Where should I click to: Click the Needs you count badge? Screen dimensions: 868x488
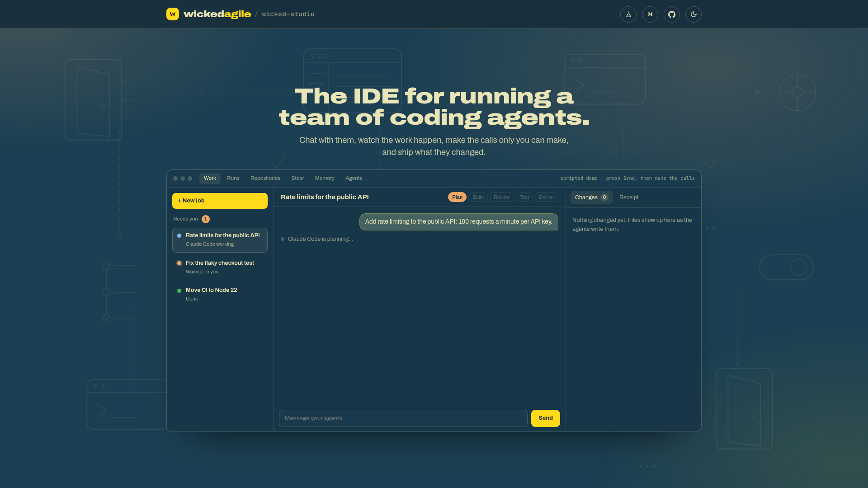point(206,219)
